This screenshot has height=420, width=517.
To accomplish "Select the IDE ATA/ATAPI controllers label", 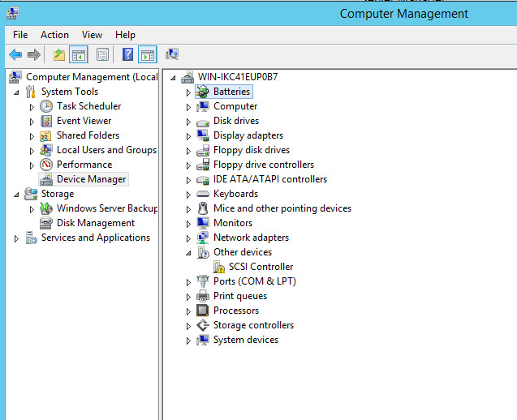I will point(270,179).
